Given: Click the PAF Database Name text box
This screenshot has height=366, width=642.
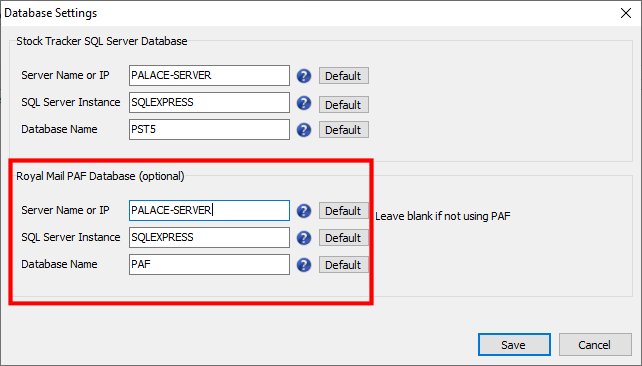Looking at the screenshot, I should pos(209,264).
